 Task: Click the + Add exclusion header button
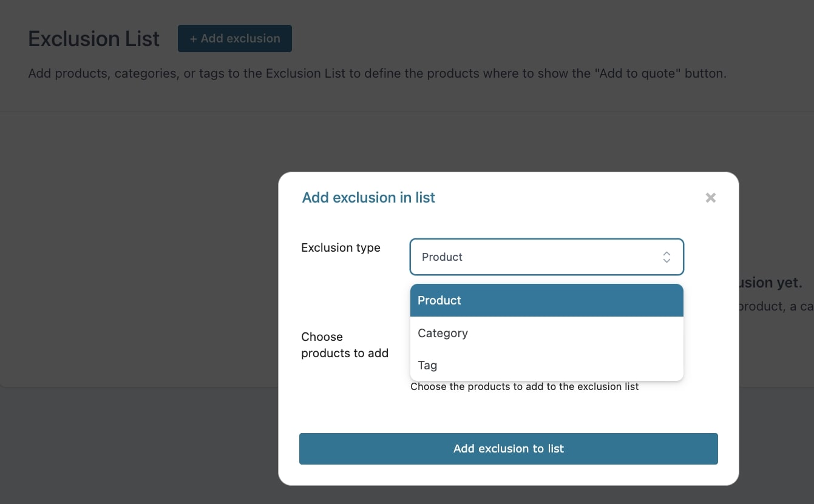(x=234, y=39)
